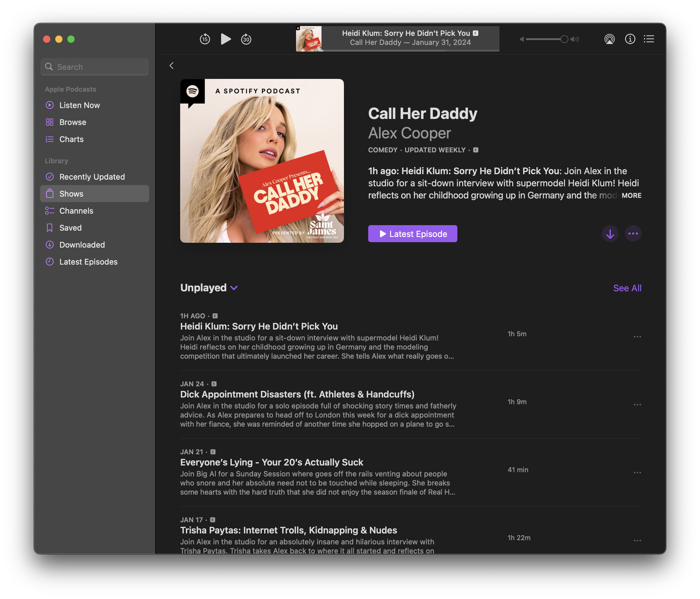Click the Saved bookmark icon

point(50,228)
